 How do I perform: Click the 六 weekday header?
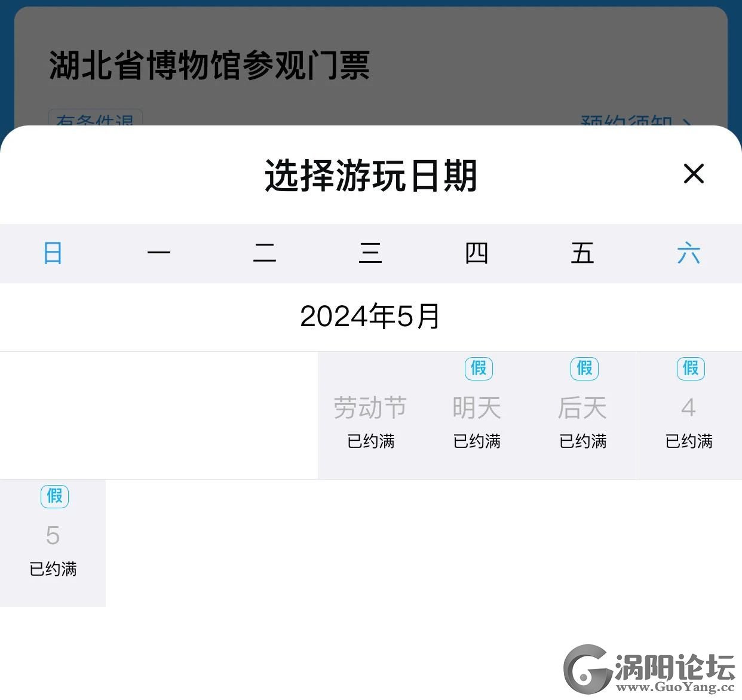tap(689, 253)
